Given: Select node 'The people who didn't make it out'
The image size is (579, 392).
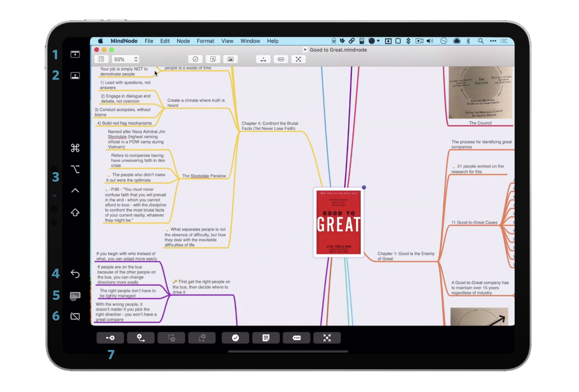Looking at the screenshot, I should click(136, 177).
